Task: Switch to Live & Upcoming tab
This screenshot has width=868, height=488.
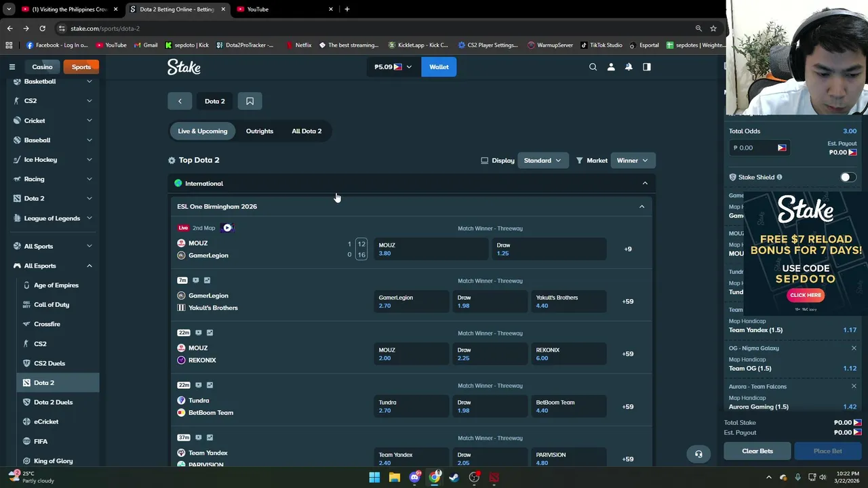Action: pos(203,131)
